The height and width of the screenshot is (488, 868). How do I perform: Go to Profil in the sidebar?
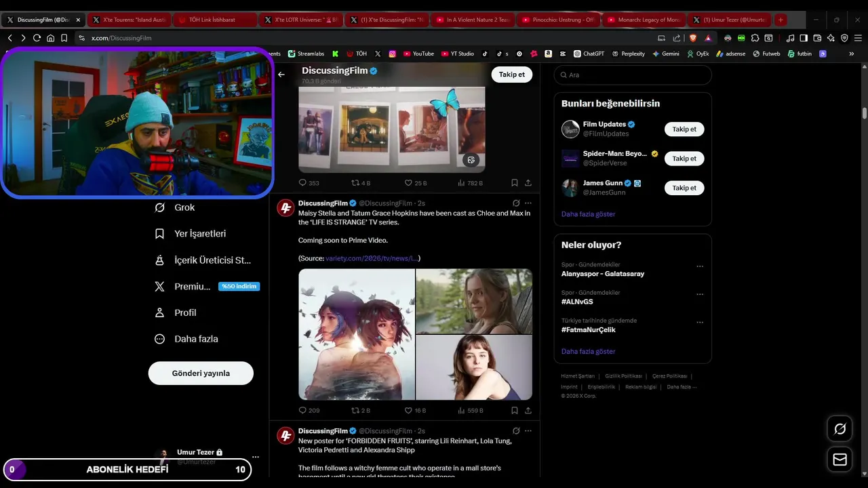point(175,312)
